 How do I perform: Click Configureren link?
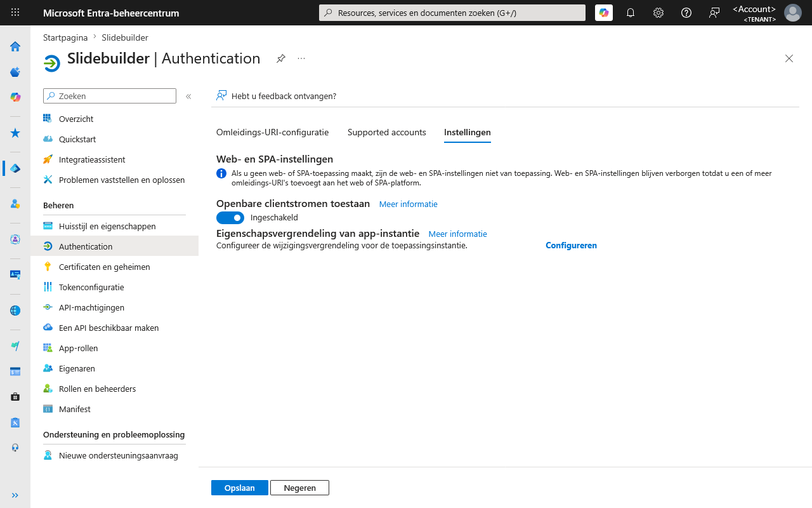tap(571, 245)
